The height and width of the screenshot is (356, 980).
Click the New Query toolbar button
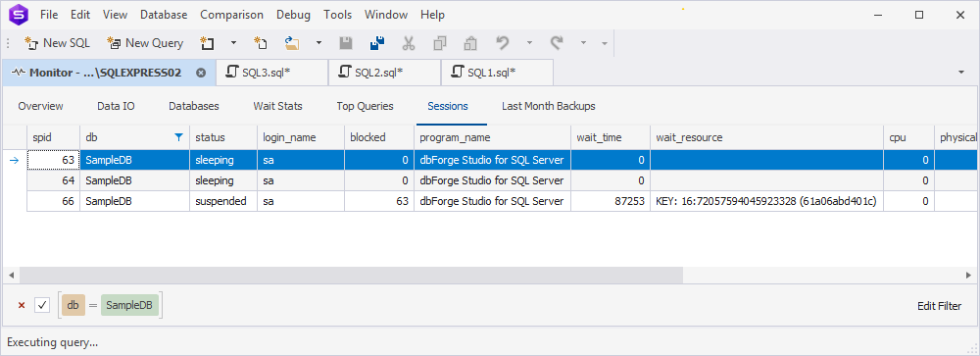point(145,43)
